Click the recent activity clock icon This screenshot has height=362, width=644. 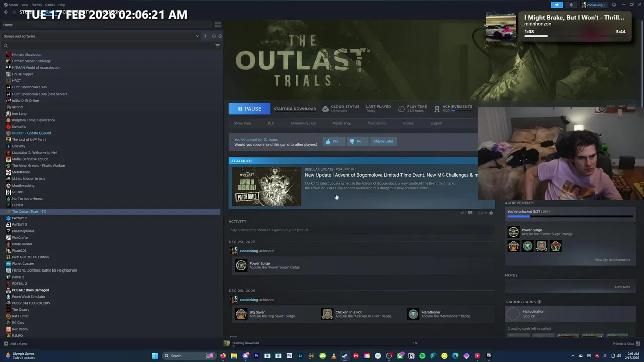214,36
